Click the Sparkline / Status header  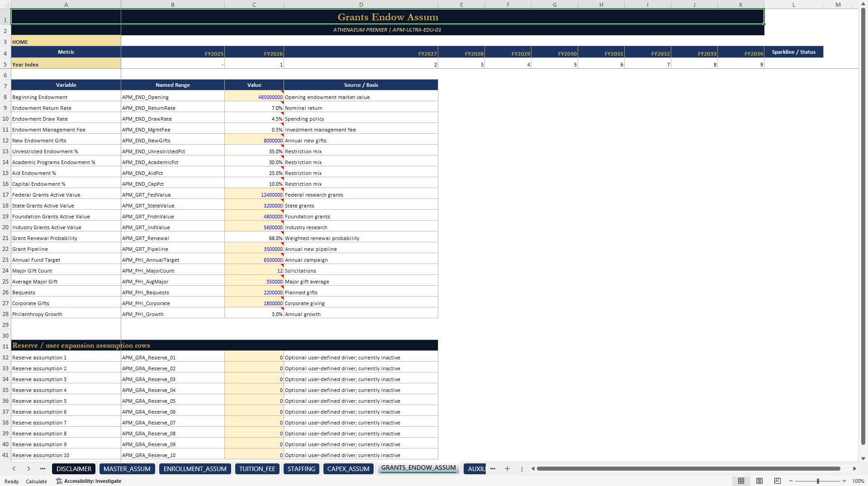793,52
